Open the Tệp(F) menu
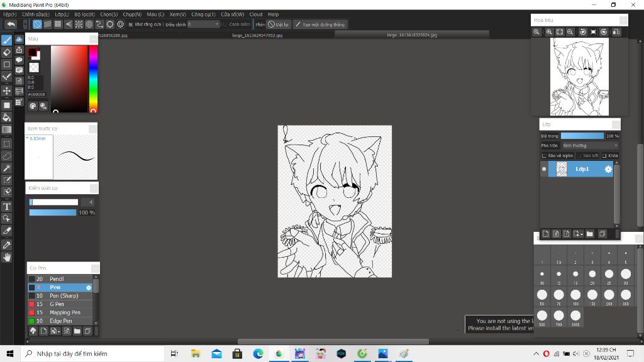644x362 pixels. (10, 14)
